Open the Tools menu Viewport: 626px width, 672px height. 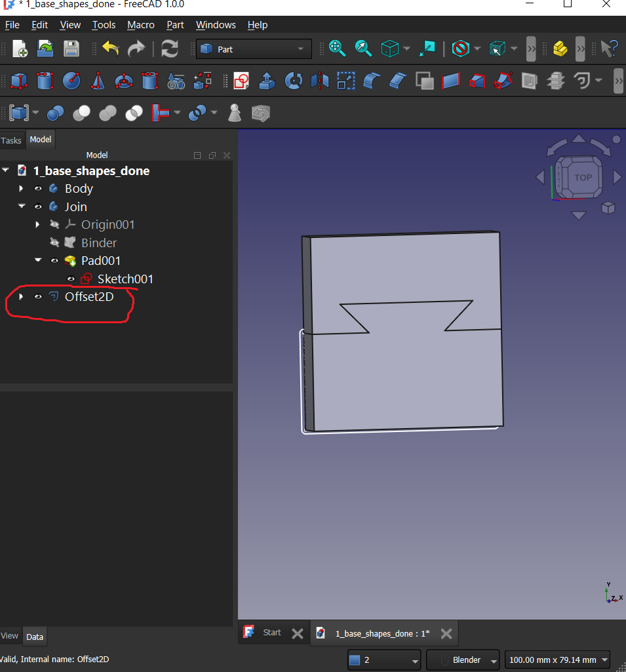[104, 25]
